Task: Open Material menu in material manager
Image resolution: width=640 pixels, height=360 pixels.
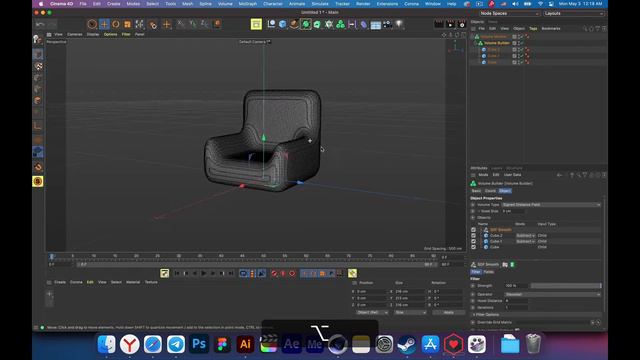Action: point(133,282)
